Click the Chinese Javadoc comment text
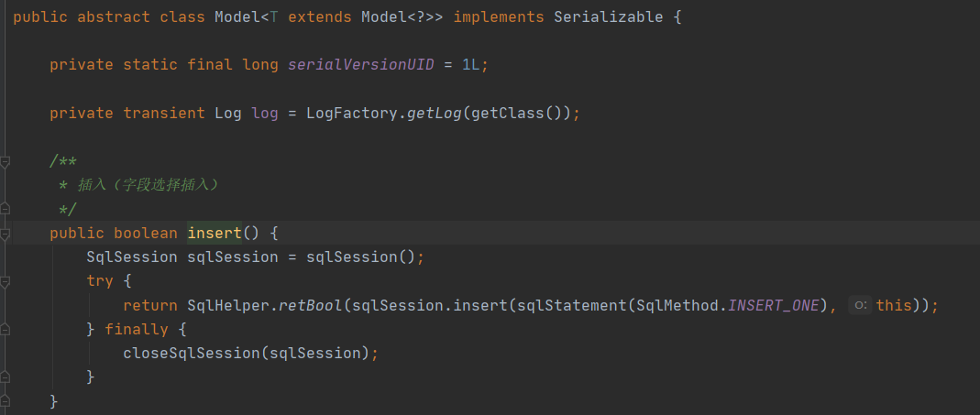 (x=147, y=185)
